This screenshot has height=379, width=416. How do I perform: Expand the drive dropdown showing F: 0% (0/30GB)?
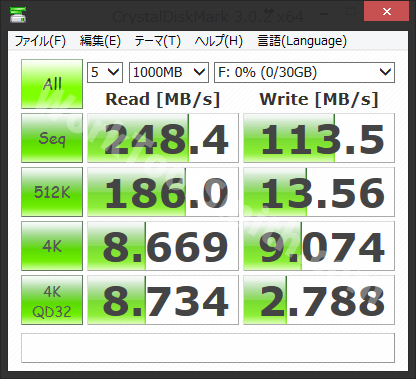(x=304, y=72)
